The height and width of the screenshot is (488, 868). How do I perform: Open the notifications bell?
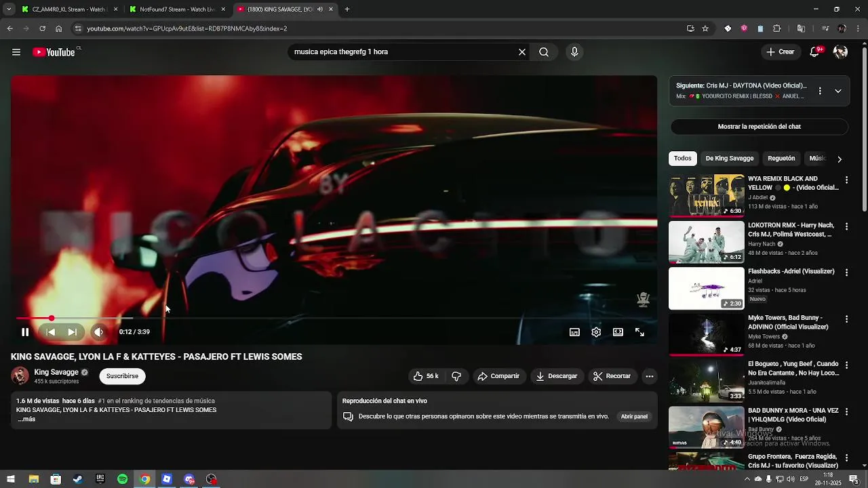click(x=815, y=52)
